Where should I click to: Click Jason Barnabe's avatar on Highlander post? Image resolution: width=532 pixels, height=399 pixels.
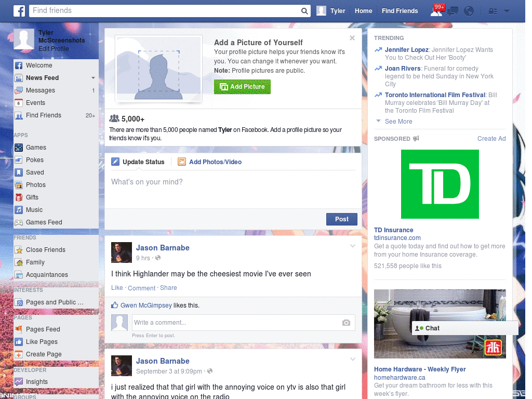click(x=122, y=252)
